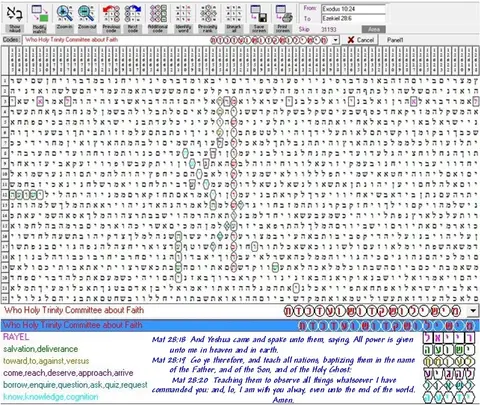Select the RAYEL entry
This screenshot has width=480, height=405.
[x=16, y=337]
